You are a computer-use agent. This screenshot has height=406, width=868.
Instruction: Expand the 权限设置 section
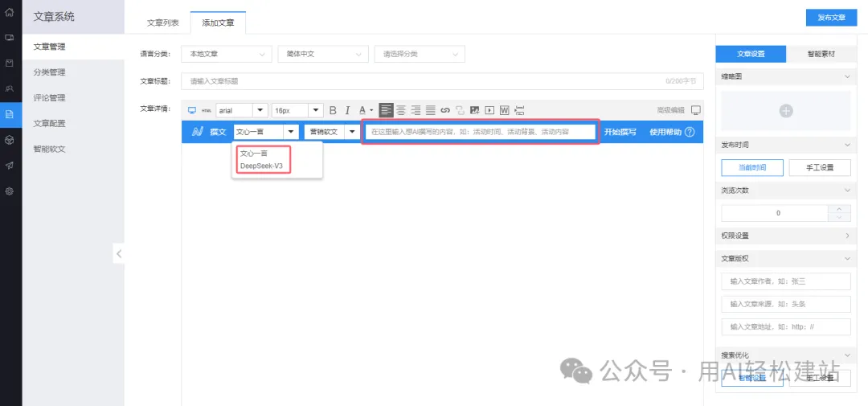(848, 236)
